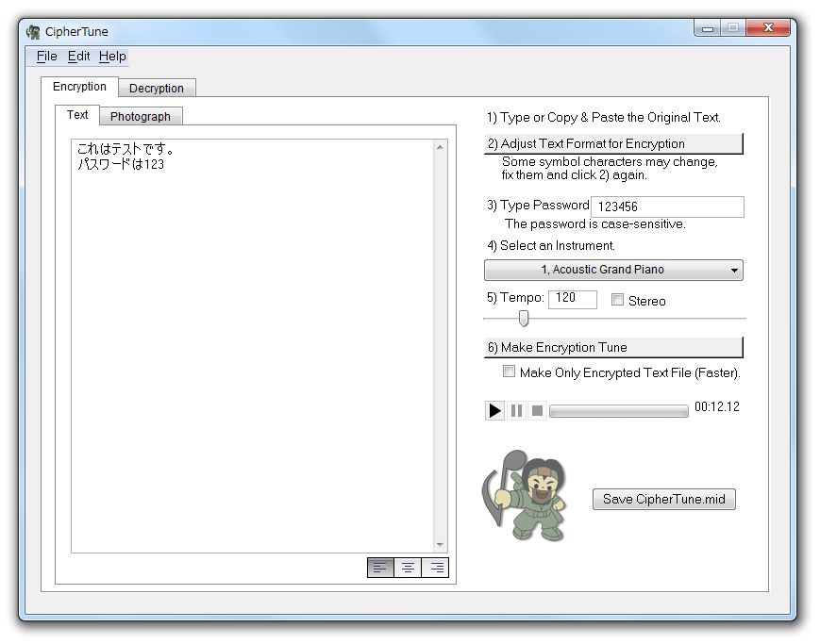Click the soldier mascot image
Image resolution: width=820 pixels, height=644 pixels.
point(525,496)
